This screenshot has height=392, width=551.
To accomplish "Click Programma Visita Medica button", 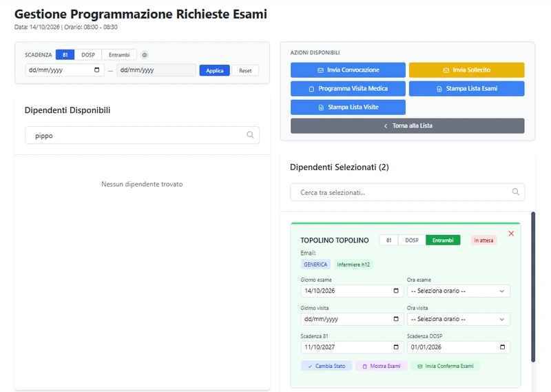I will click(x=348, y=89).
